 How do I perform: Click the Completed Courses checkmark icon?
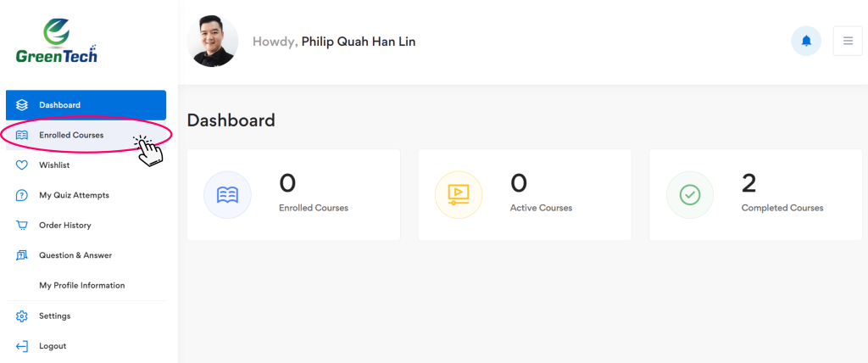pos(690,195)
